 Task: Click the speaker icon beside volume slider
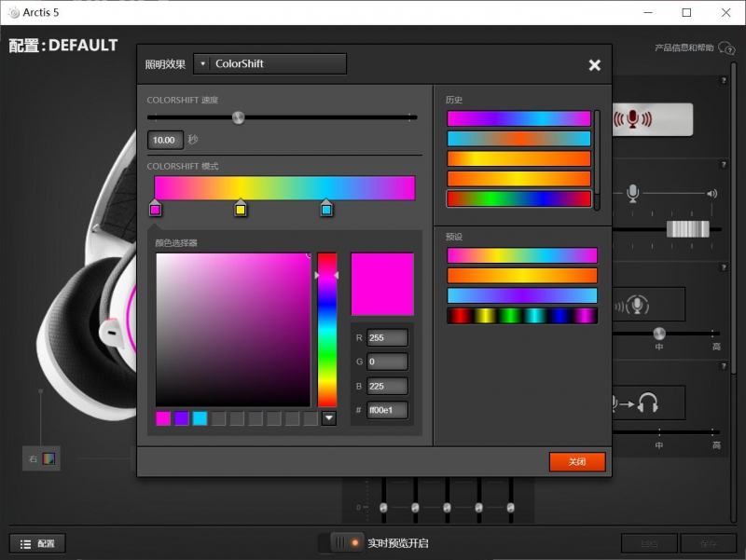(x=711, y=194)
